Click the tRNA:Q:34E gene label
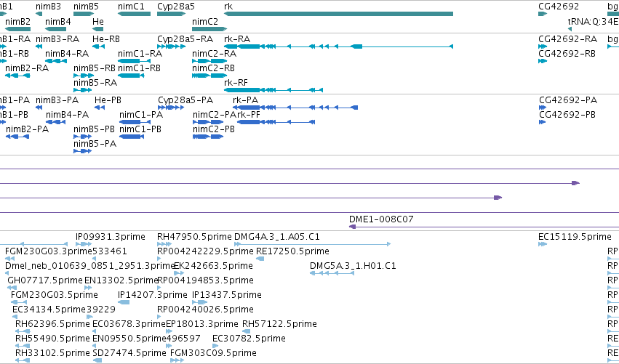This screenshot has width=619, height=364. click(x=593, y=22)
